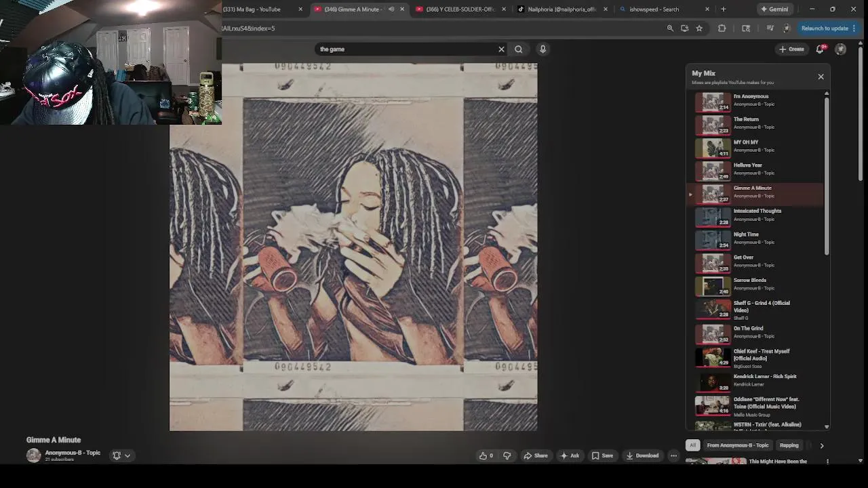Image resolution: width=868 pixels, height=488 pixels.
Task: Open Chrome side panel icon
Action: [x=746, y=28]
